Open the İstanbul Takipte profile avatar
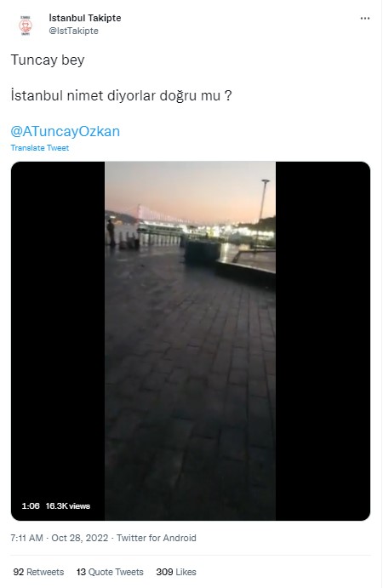Screen dimensions: 383x588 click(x=26, y=26)
